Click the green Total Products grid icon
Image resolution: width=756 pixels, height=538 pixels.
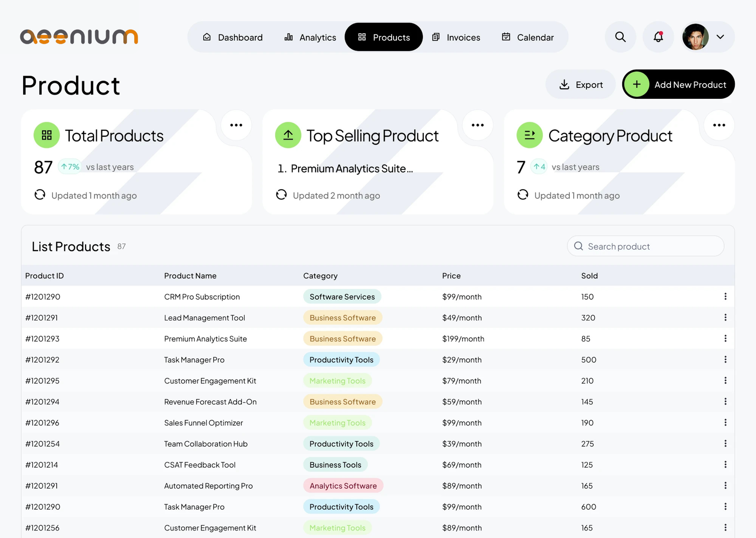click(47, 135)
